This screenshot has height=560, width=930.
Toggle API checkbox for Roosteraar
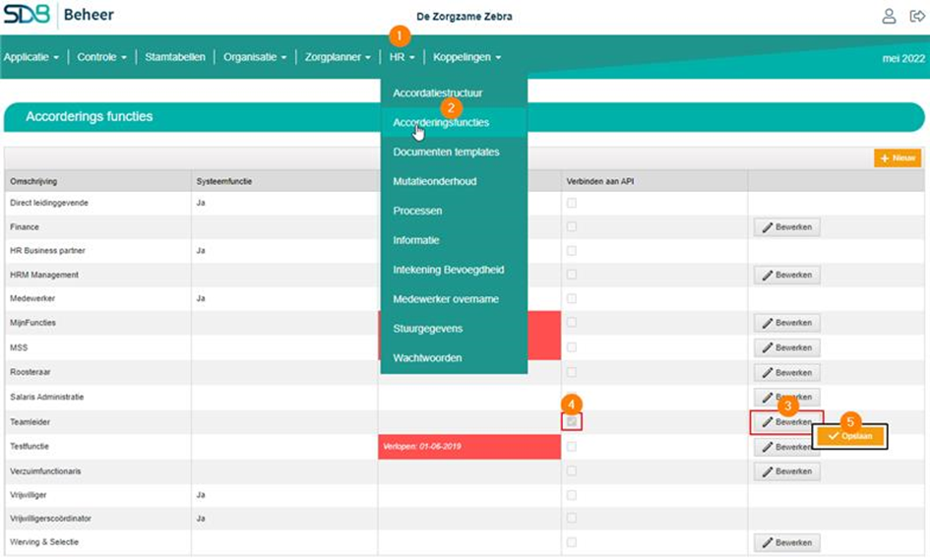coord(571,372)
